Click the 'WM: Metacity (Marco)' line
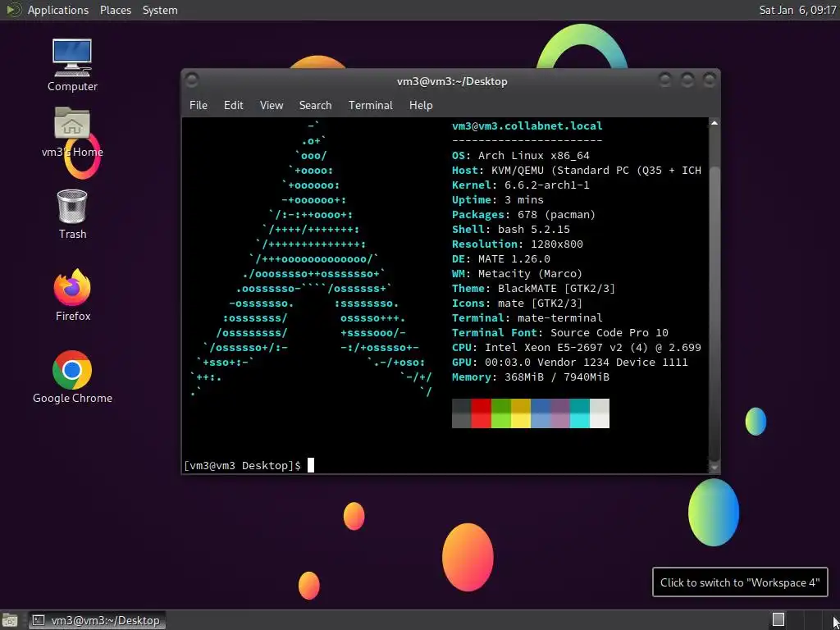The image size is (840, 630). click(517, 274)
